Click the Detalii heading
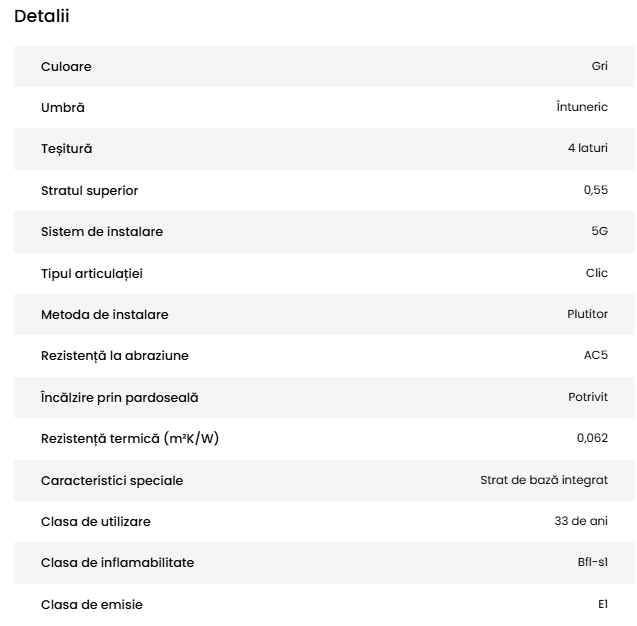Image resolution: width=637 pixels, height=626 pixels. (x=42, y=16)
